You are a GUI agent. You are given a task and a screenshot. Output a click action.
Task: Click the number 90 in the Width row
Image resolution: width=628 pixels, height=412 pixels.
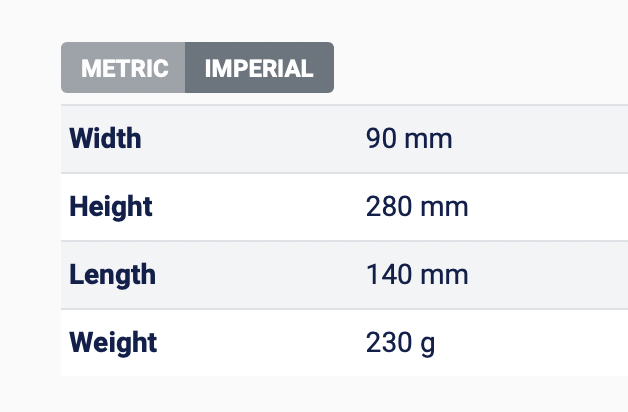(381, 139)
